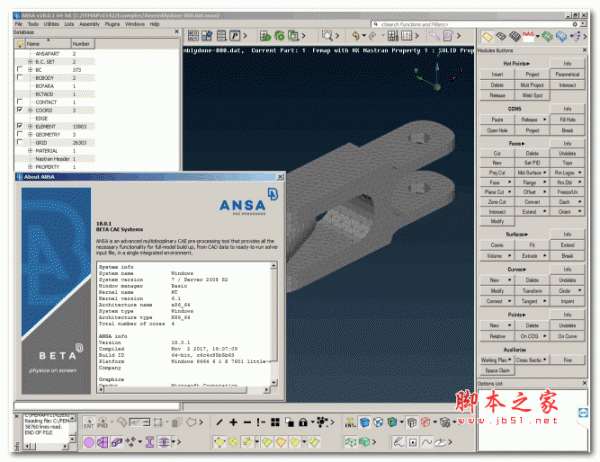Click the vertical scrollbar in About ANSA info
The image size is (600, 462).
(x=274, y=324)
